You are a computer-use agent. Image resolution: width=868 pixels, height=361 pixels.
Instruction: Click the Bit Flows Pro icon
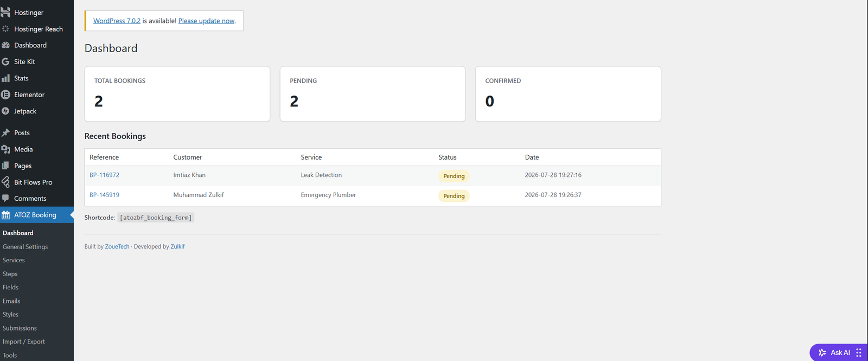[5, 182]
